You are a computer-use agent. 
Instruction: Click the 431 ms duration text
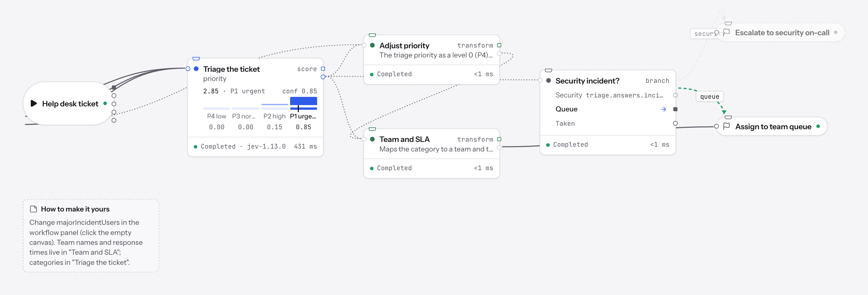305,146
